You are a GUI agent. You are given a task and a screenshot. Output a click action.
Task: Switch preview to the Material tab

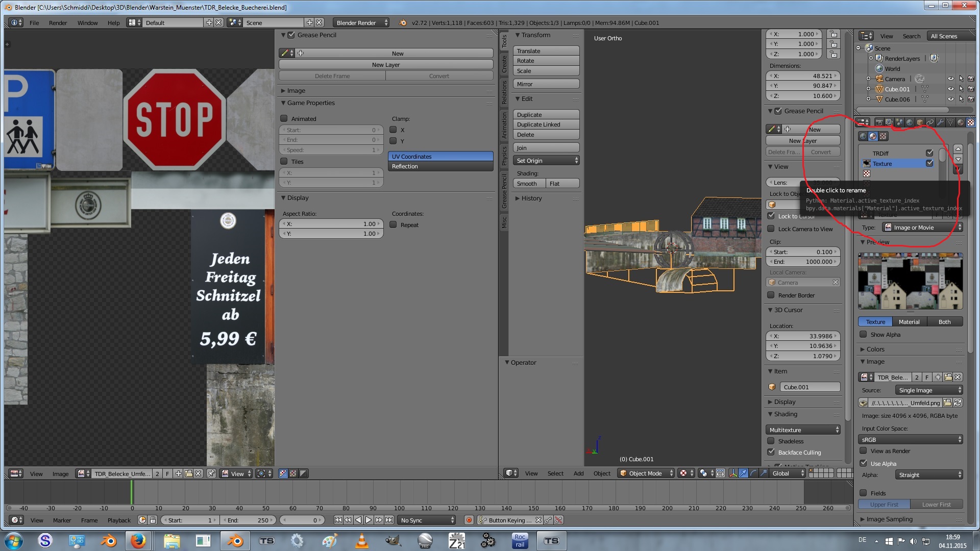pyautogui.click(x=909, y=322)
